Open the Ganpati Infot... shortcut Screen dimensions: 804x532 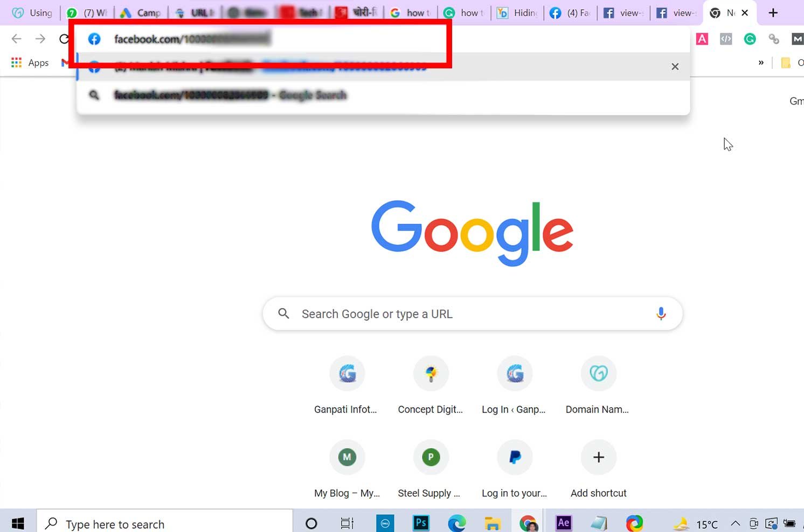pos(346,386)
